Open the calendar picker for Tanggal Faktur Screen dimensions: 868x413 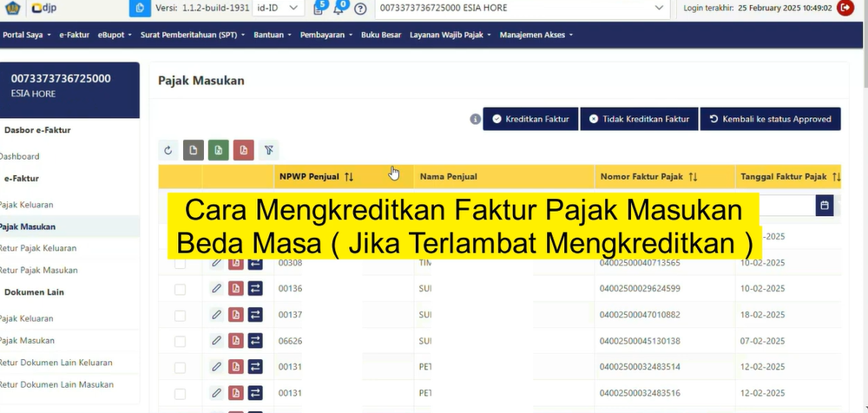[825, 205]
